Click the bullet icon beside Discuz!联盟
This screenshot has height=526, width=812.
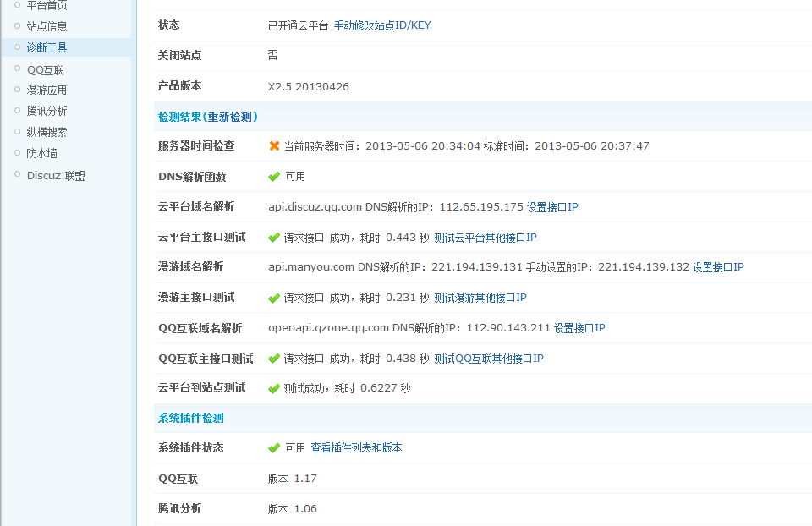[x=17, y=174]
